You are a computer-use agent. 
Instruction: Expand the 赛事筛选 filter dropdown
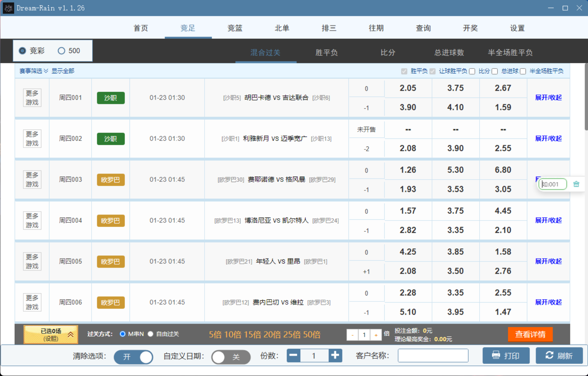point(34,71)
